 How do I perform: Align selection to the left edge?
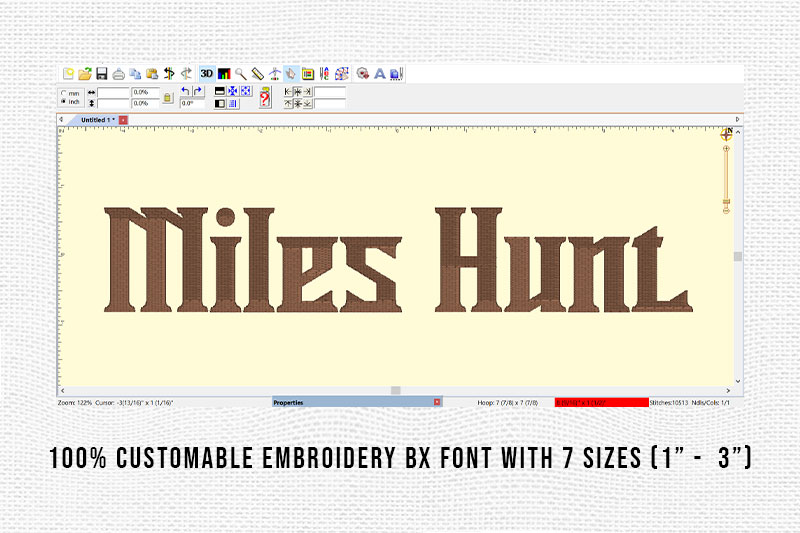click(288, 92)
